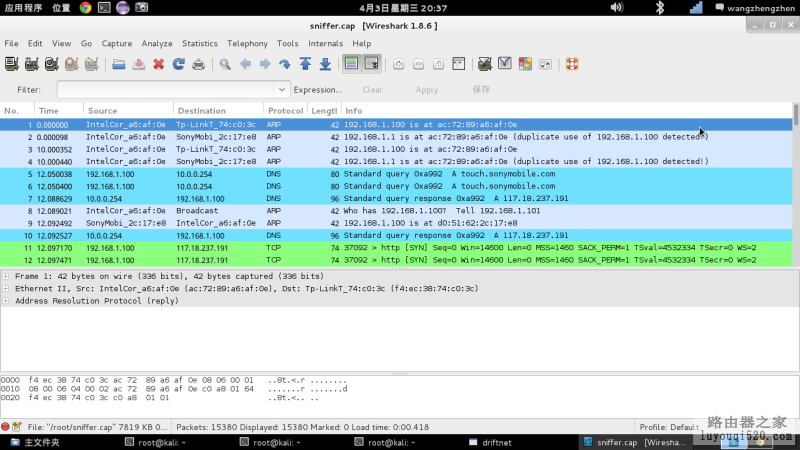The width and height of the screenshot is (800, 450).
Task: Close this capture file red X
Action: click(159, 64)
